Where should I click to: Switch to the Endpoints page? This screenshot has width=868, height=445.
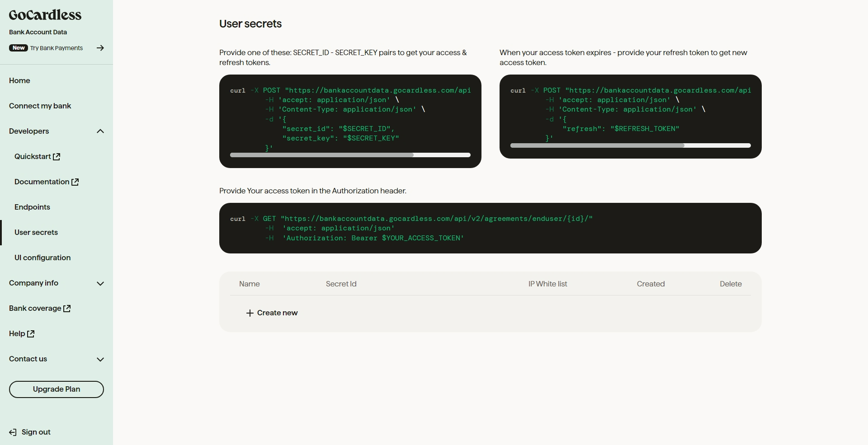[32, 207]
